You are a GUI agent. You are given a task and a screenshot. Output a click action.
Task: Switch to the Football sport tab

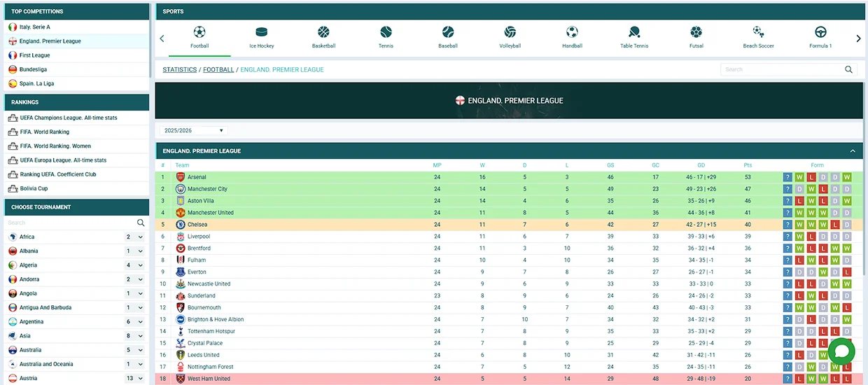pyautogui.click(x=199, y=38)
